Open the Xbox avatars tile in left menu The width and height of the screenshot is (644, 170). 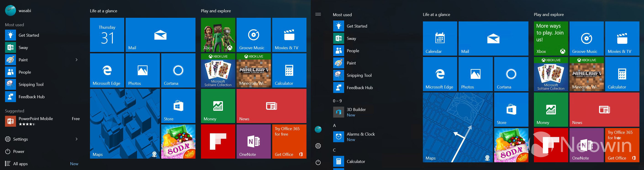pyautogui.click(x=218, y=35)
